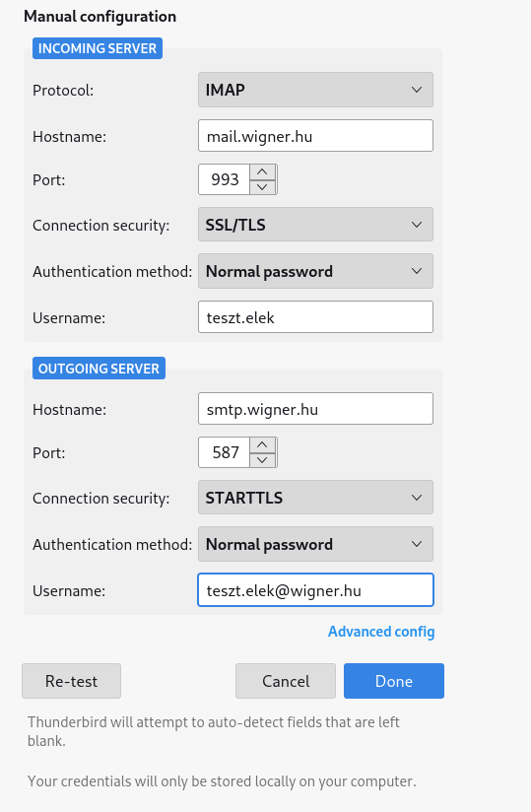Decrease the incoming server port value
Screen dimensions: 531x812
click(x=262, y=187)
